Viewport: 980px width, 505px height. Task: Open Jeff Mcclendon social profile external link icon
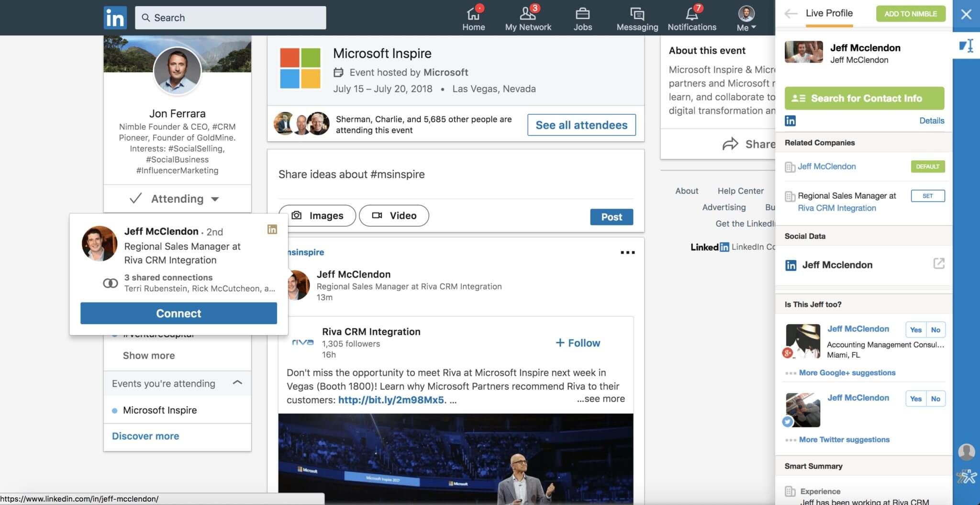938,264
